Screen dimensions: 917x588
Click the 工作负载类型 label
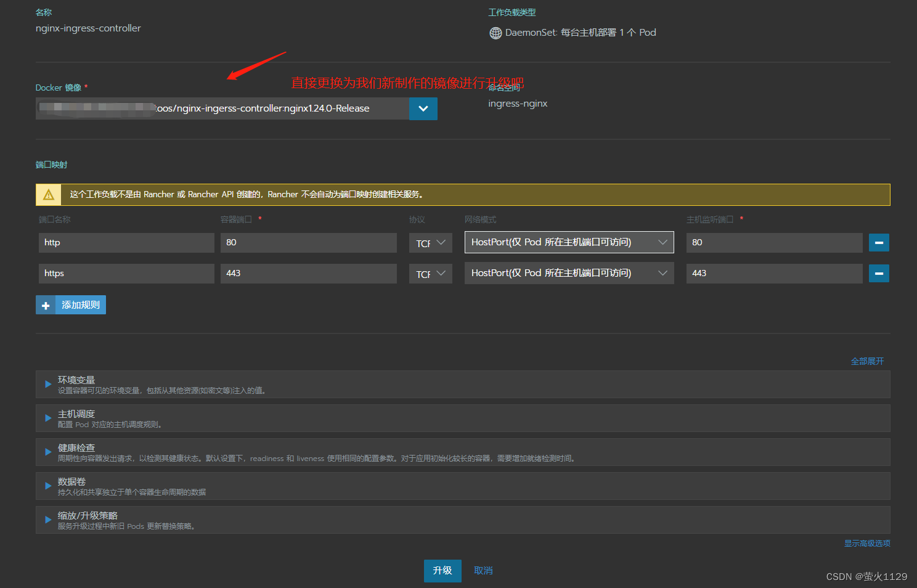[512, 12]
